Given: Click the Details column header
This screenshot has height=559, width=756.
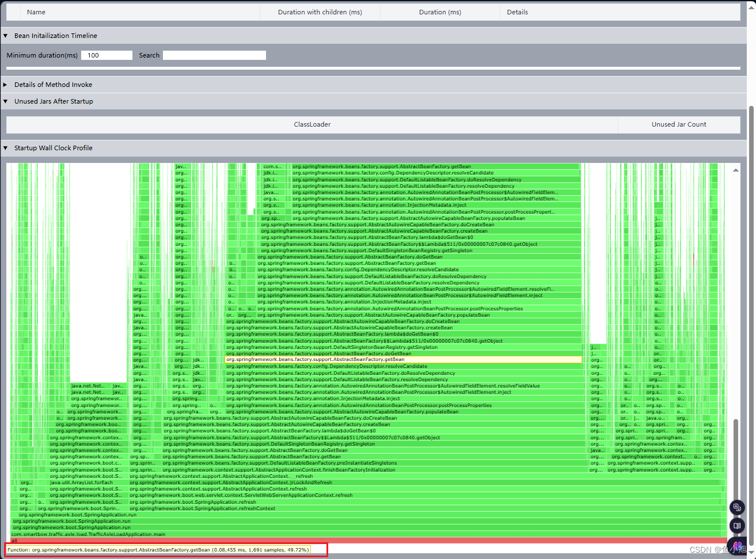Looking at the screenshot, I should (x=620, y=12).
